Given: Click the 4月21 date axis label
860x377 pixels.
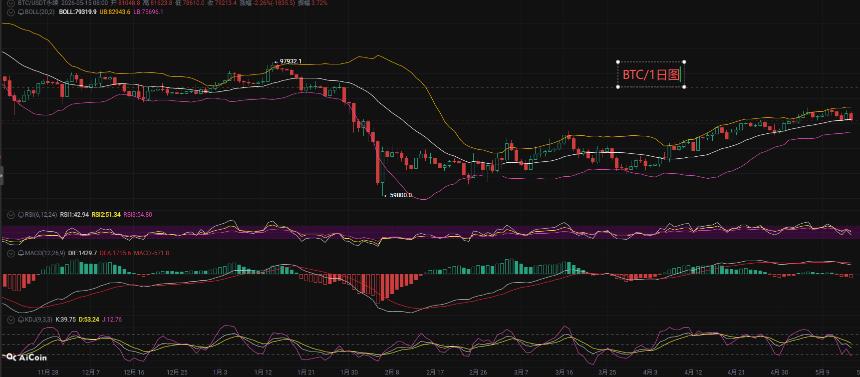Looking at the screenshot, I should (x=737, y=372).
